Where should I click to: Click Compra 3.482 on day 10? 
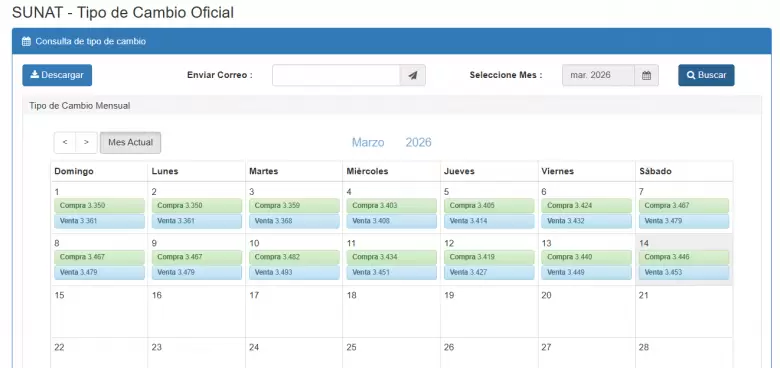(x=294, y=258)
